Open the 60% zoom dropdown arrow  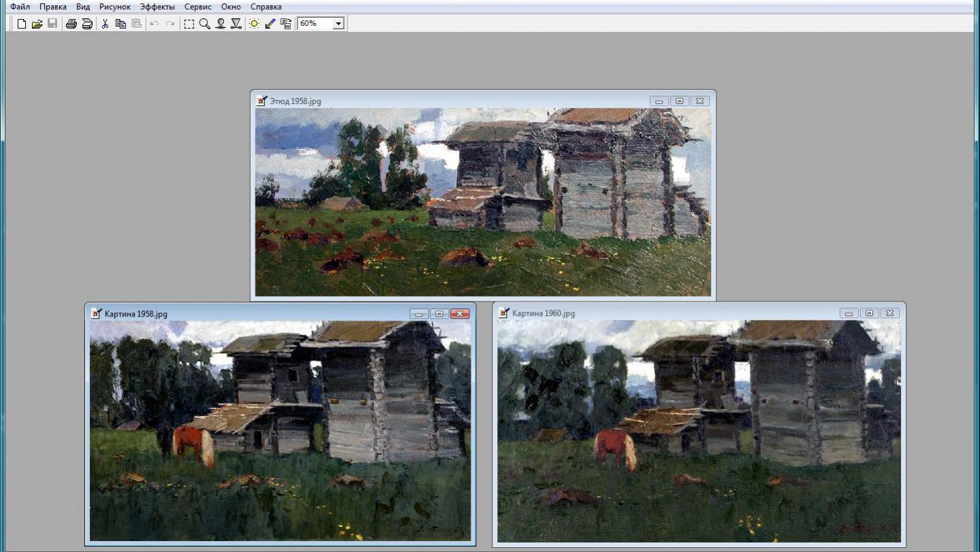(338, 24)
